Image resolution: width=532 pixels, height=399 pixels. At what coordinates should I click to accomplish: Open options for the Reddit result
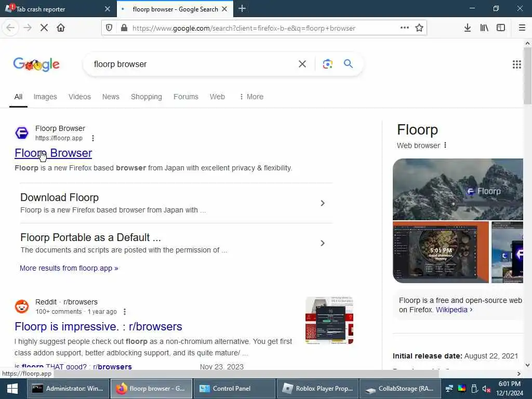pyautogui.click(x=125, y=312)
